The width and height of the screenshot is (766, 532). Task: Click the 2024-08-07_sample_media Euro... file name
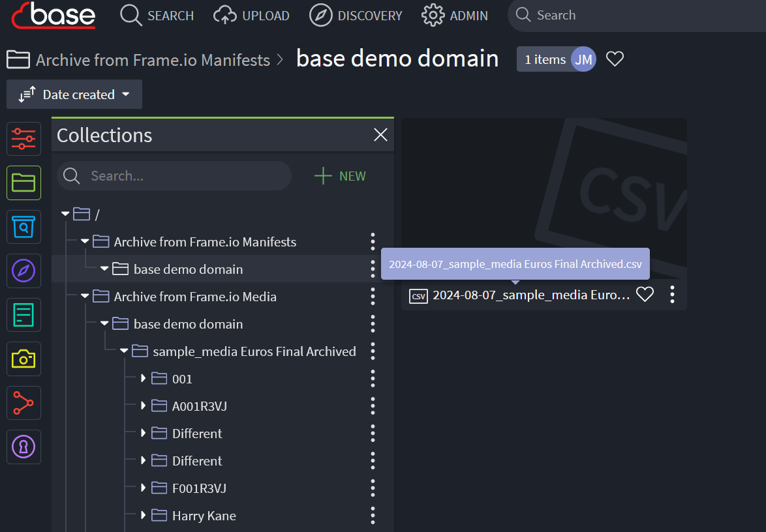tap(532, 295)
